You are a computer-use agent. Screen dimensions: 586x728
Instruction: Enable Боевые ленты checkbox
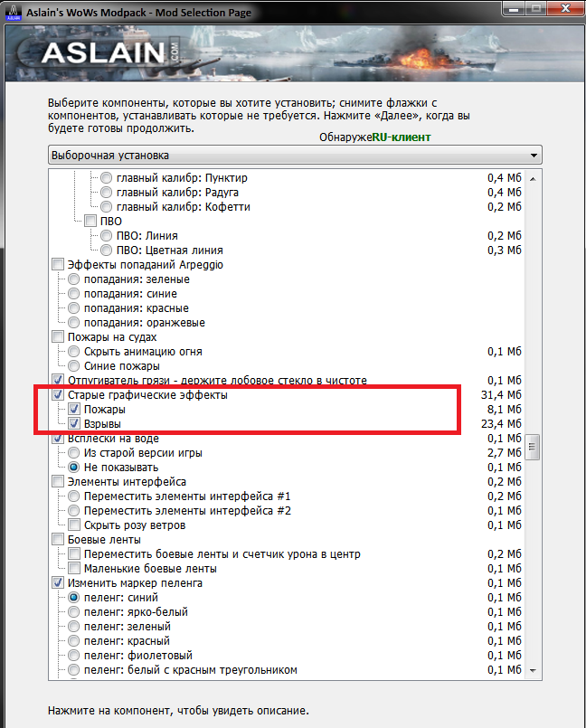[x=58, y=539]
